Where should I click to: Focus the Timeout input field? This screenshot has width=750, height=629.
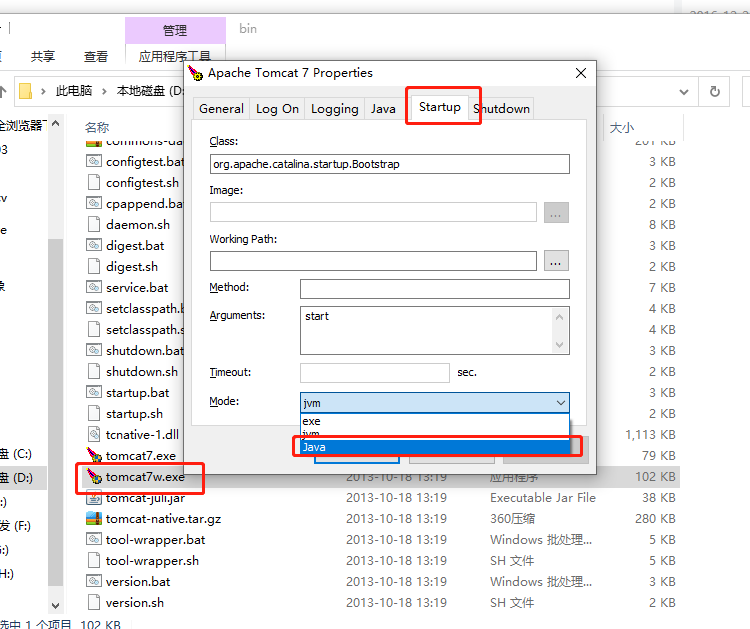pyautogui.click(x=375, y=373)
